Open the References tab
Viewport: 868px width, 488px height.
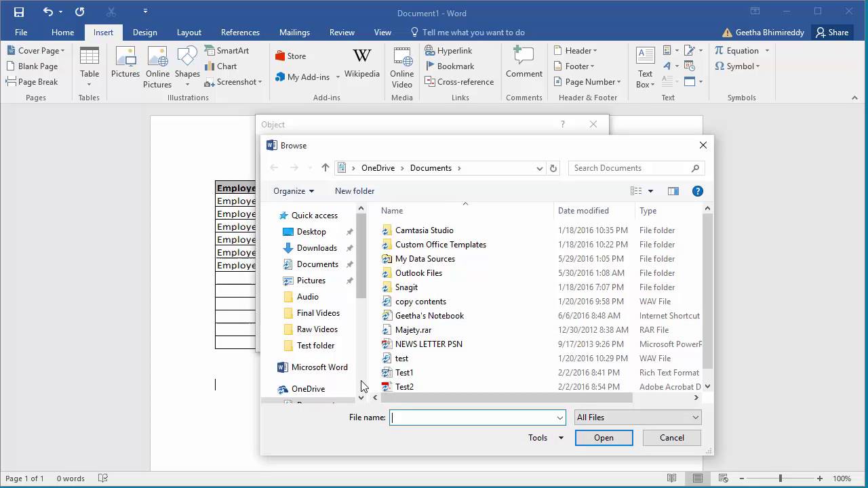(x=240, y=33)
